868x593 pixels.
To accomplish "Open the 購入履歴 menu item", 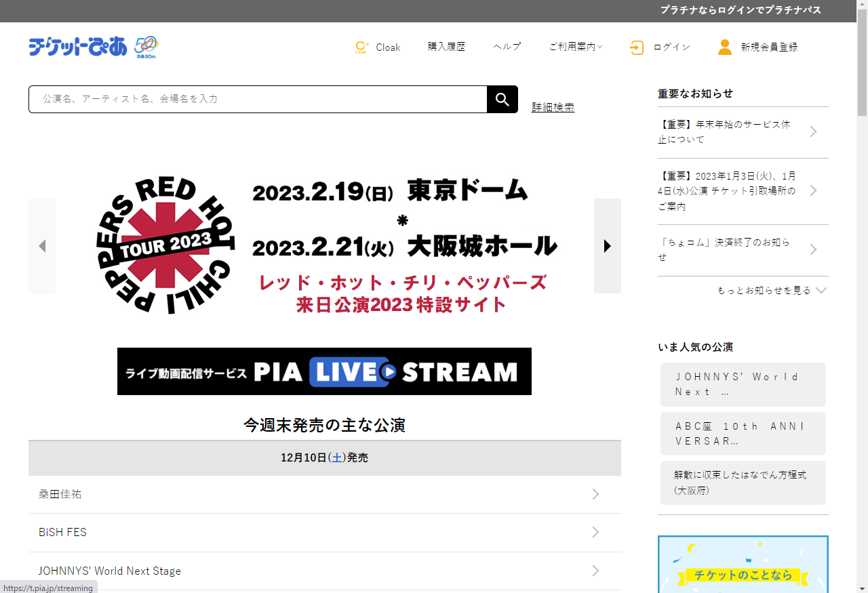I will pos(446,47).
